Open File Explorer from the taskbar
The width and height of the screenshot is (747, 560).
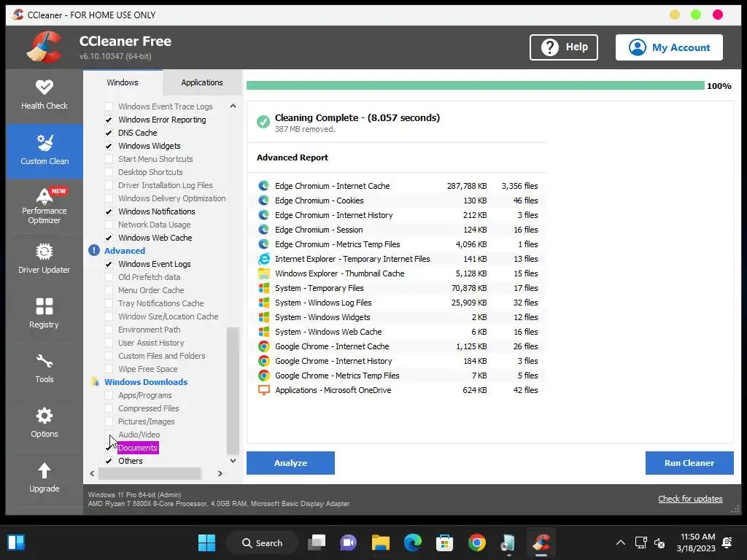(381, 542)
